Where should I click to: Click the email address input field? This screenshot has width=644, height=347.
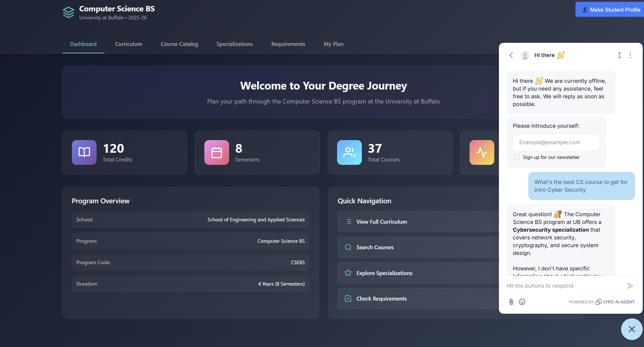[556, 142]
